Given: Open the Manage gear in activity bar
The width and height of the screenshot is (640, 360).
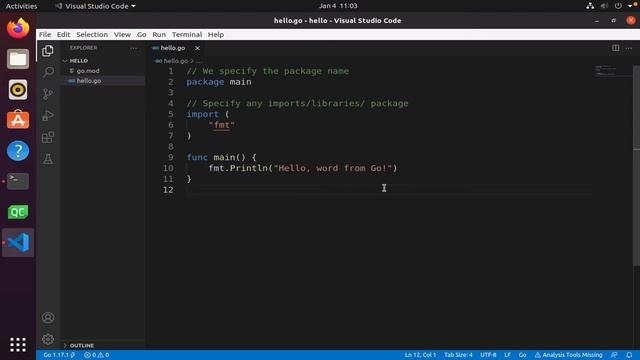Looking at the screenshot, I should (48, 339).
